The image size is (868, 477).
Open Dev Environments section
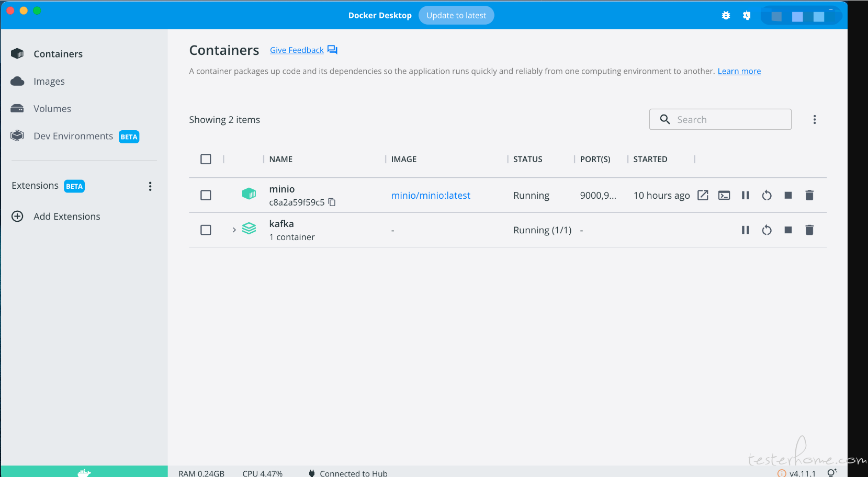(73, 136)
